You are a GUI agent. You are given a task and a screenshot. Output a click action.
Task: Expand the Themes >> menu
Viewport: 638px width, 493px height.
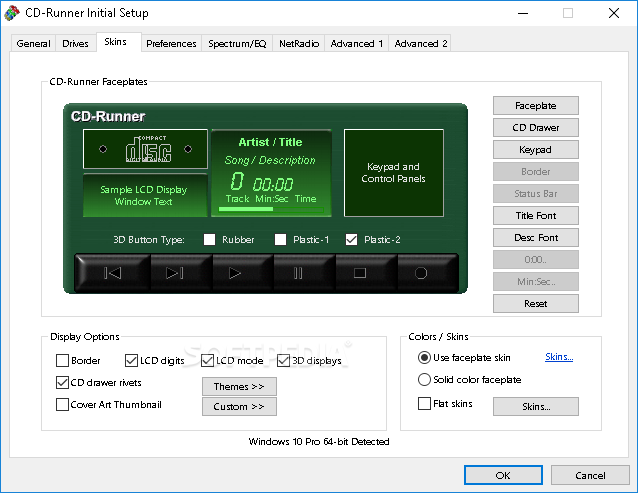[x=239, y=386]
